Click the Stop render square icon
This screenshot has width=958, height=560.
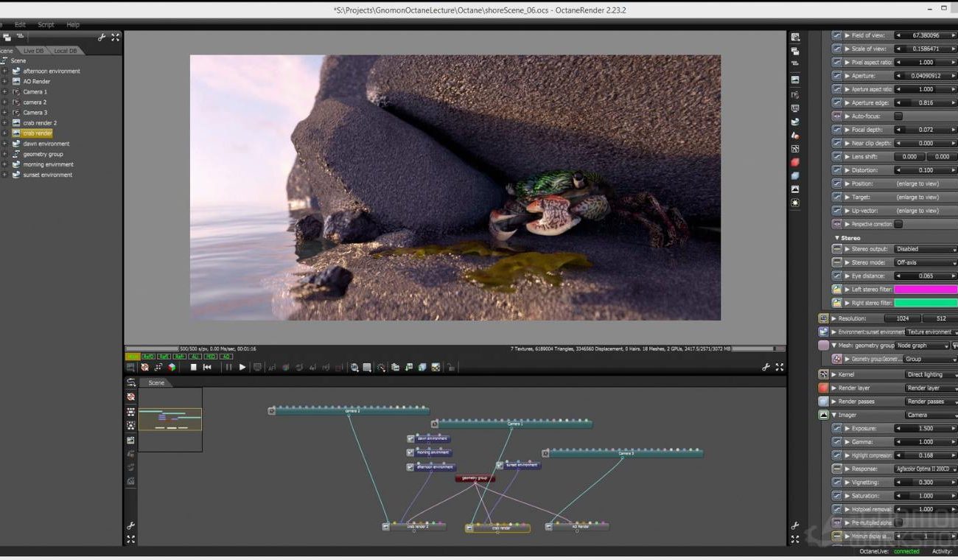(194, 367)
